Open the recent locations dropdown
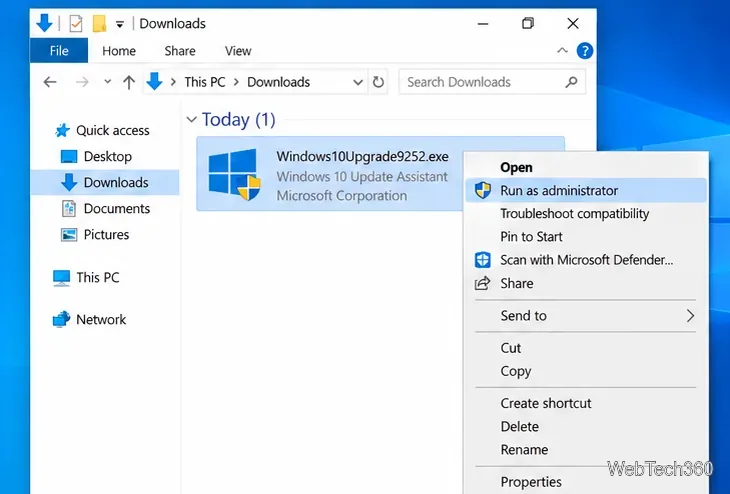 (x=108, y=82)
